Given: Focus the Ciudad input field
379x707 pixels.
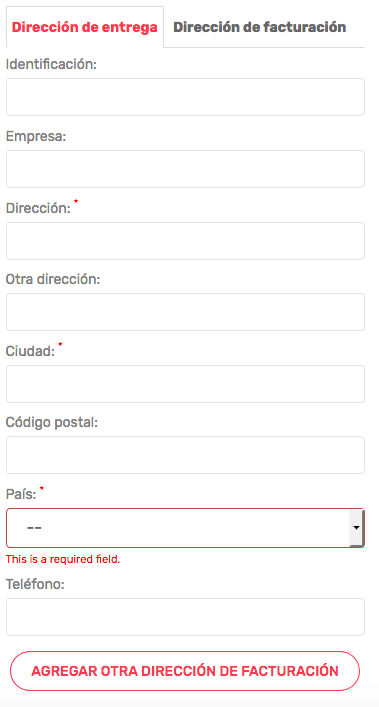Looking at the screenshot, I should [185, 384].
